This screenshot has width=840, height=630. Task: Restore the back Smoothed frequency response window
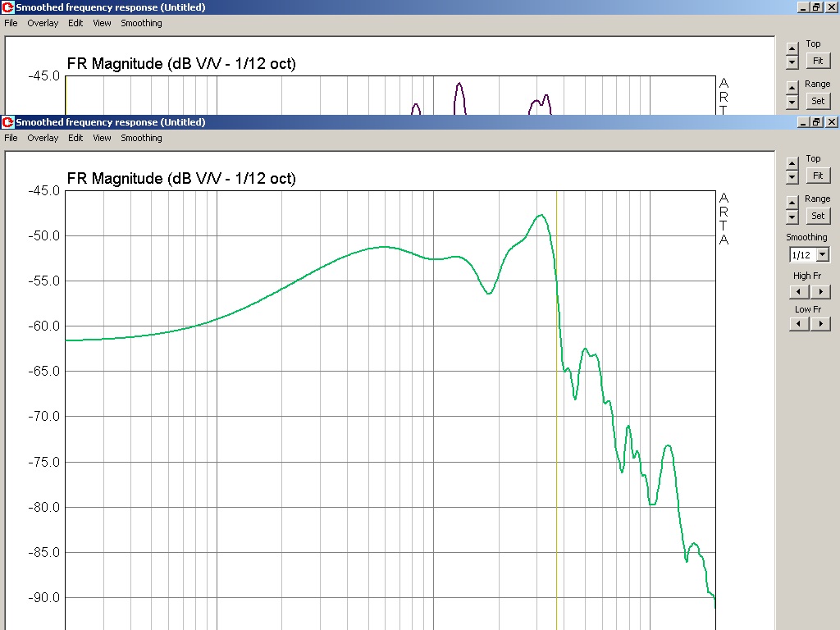point(816,7)
